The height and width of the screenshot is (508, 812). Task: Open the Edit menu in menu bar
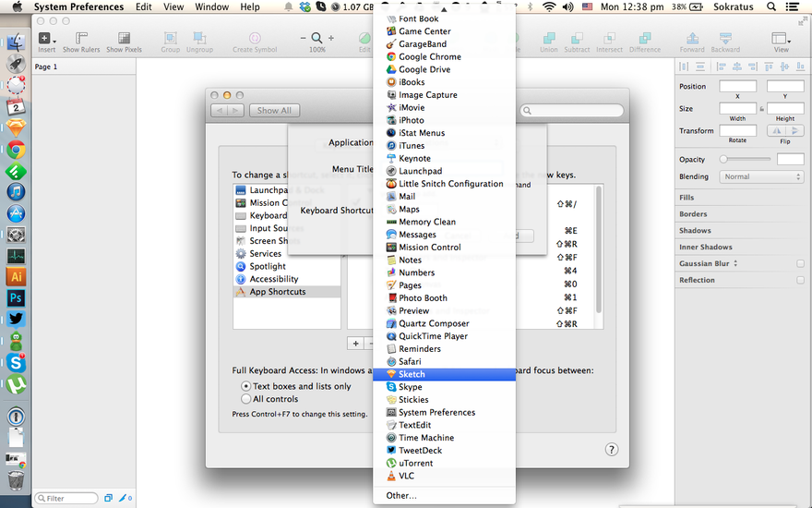click(x=143, y=6)
